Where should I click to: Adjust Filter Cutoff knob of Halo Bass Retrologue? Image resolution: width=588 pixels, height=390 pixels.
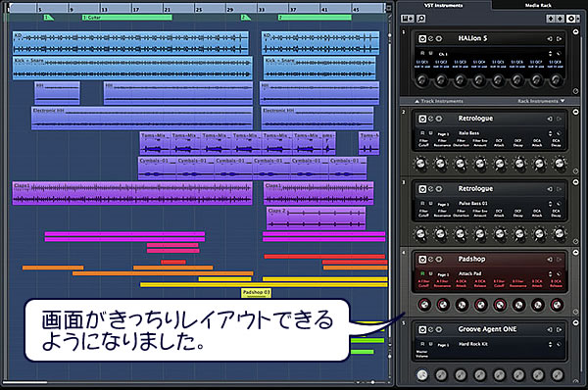point(420,164)
